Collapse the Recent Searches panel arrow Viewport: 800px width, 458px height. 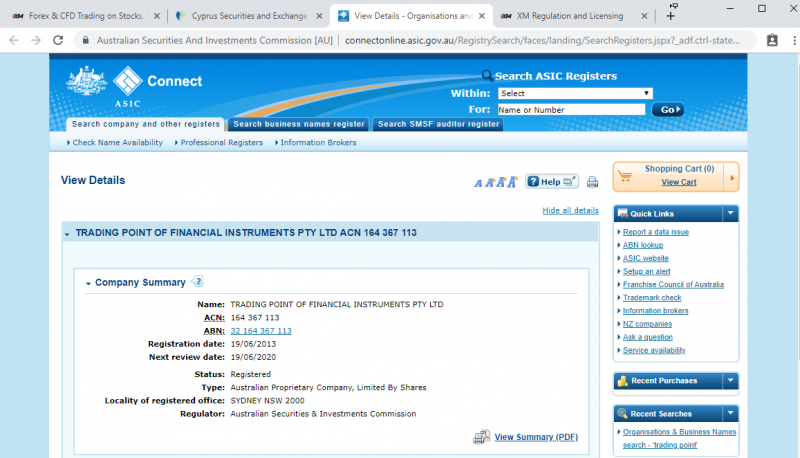(731, 414)
